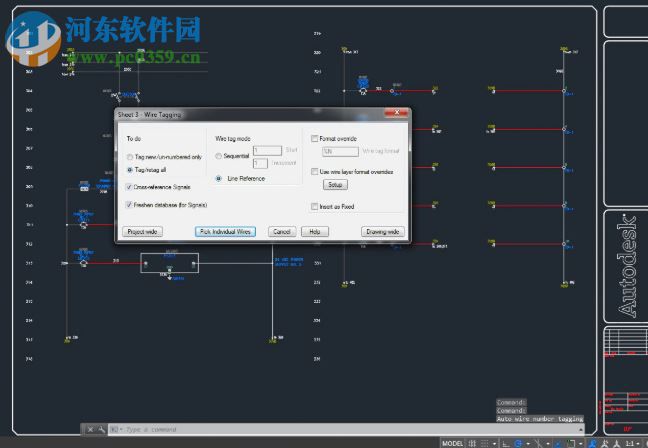
Task: Cancel the Wire Tagging dialog
Action: point(282,232)
